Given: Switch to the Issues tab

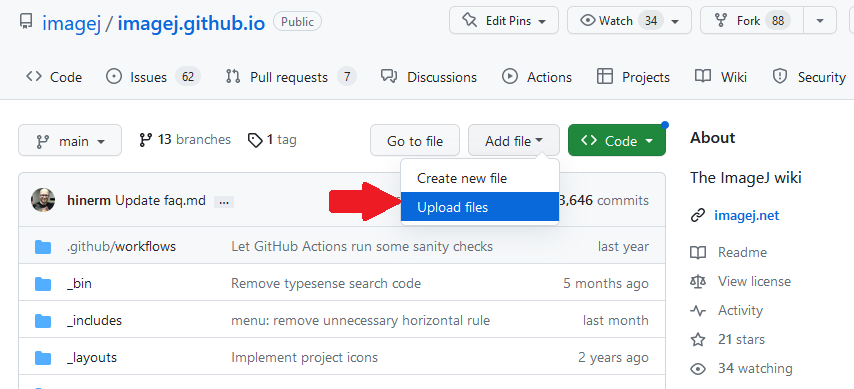Looking at the screenshot, I should tap(152, 77).
